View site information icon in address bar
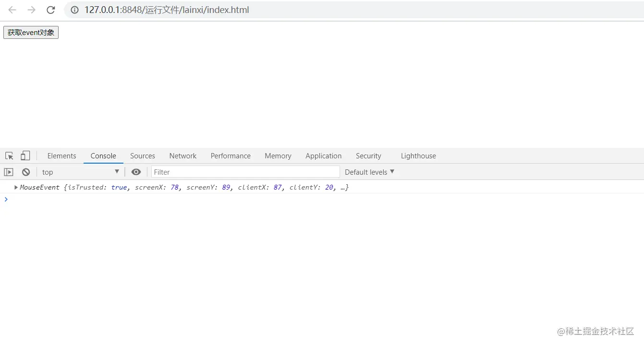Image resolution: width=644 pixels, height=346 pixels. (x=74, y=10)
